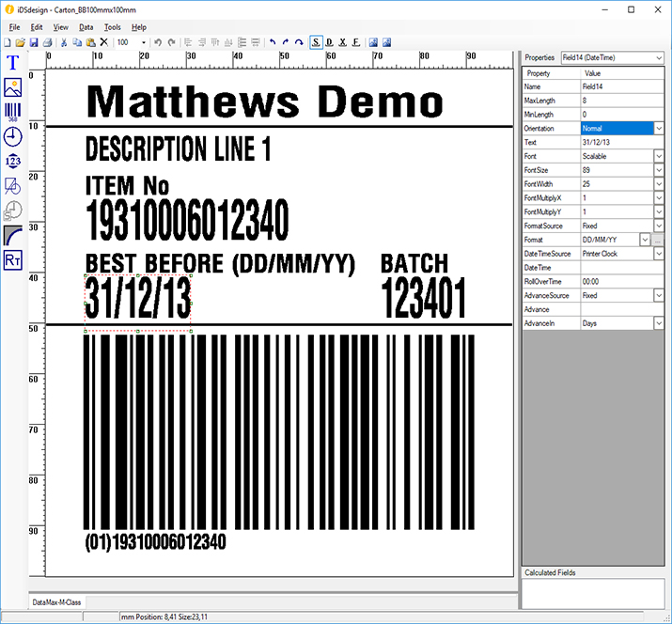Select the DESCRIPTION LINE 1 text
672x624 pixels.
pyautogui.click(x=179, y=148)
